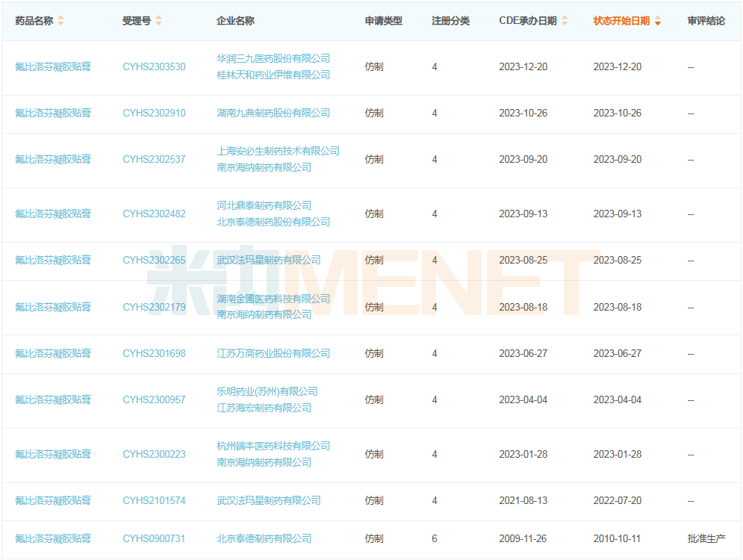Image resolution: width=743 pixels, height=560 pixels.
Task: Open company 华润三九医药股份有限公司
Action: (273, 59)
